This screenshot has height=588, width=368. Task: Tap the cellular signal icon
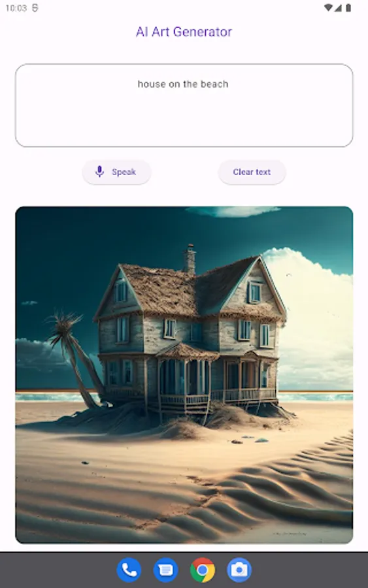[x=339, y=8]
